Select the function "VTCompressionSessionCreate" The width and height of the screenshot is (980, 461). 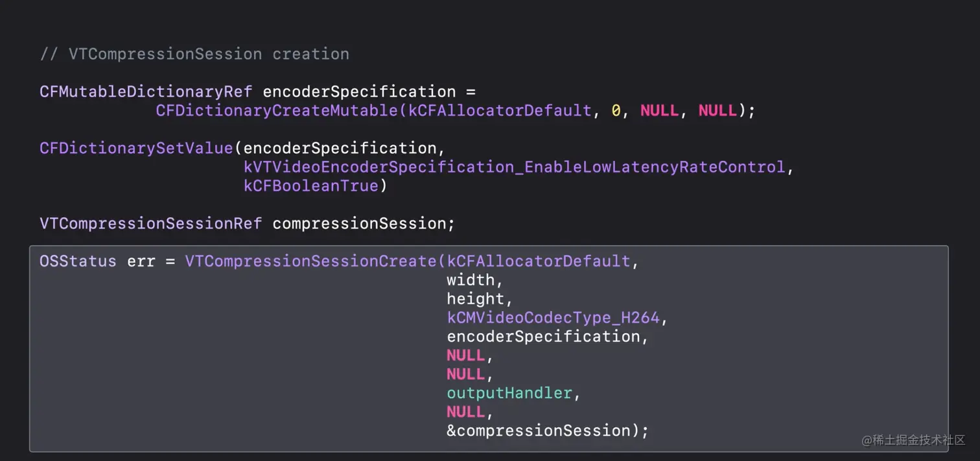[x=310, y=261]
